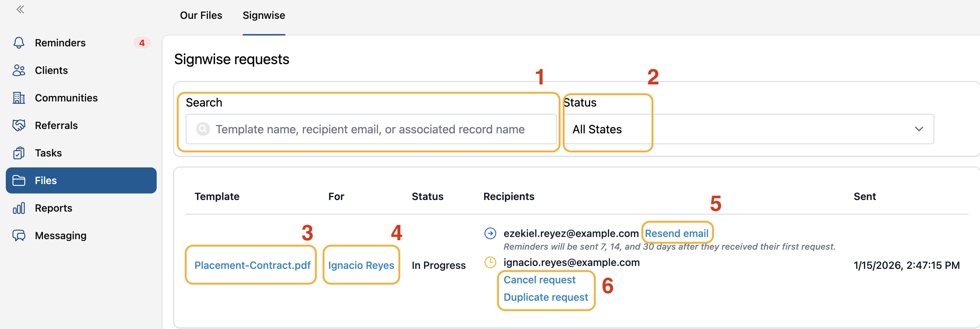Select Files in the sidebar

[x=81, y=180]
